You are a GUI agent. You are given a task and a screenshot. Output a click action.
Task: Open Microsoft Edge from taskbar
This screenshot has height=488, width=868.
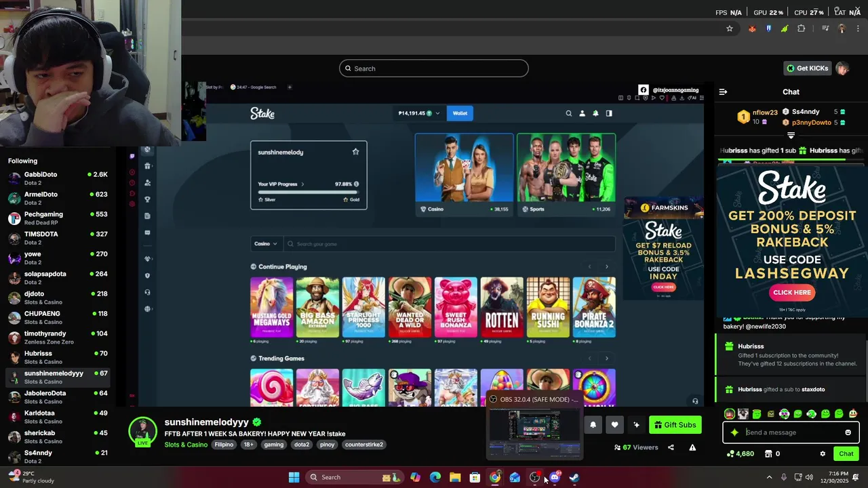point(435,477)
